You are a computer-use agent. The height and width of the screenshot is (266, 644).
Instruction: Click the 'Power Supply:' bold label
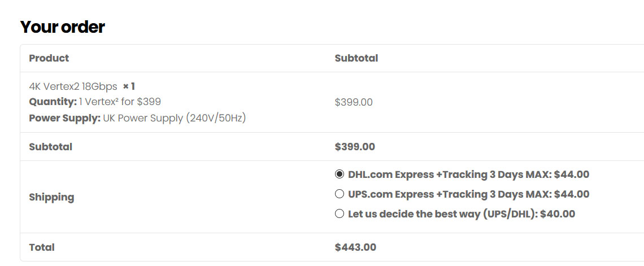tap(65, 118)
